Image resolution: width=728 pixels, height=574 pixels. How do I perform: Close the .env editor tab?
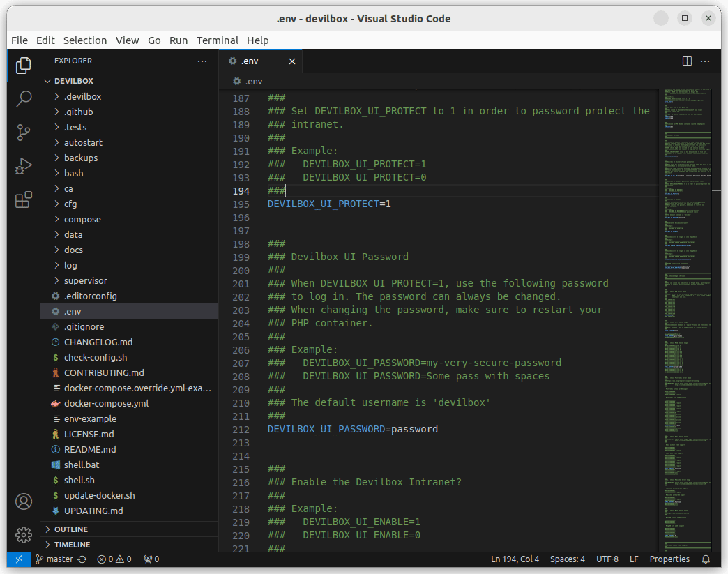[292, 61]
